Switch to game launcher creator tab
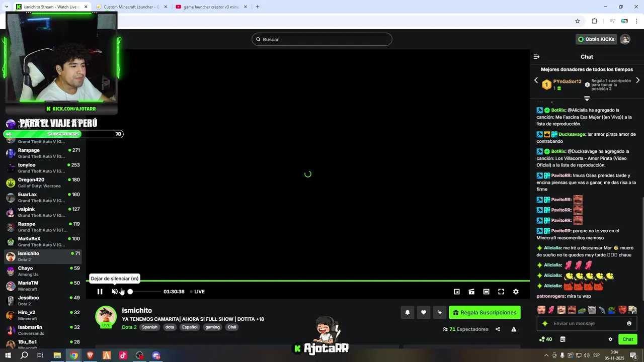Image resolution: width=644 pixels, height=362 pixels. coord(212,7)
